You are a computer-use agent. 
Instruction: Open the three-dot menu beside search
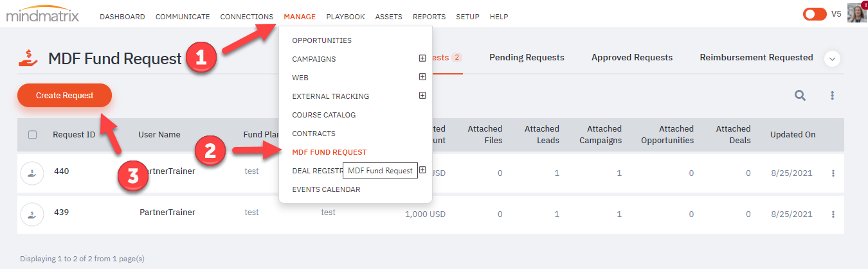point(832,96)
